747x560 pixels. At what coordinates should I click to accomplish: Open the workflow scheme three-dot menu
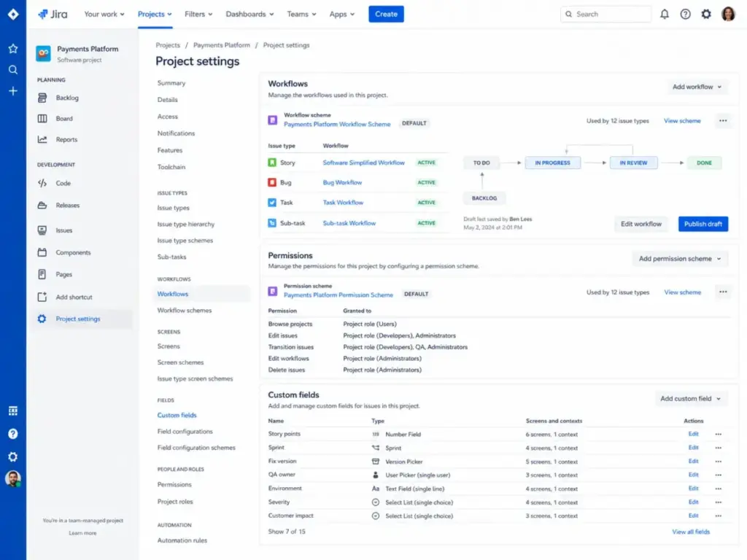(723, 121)
